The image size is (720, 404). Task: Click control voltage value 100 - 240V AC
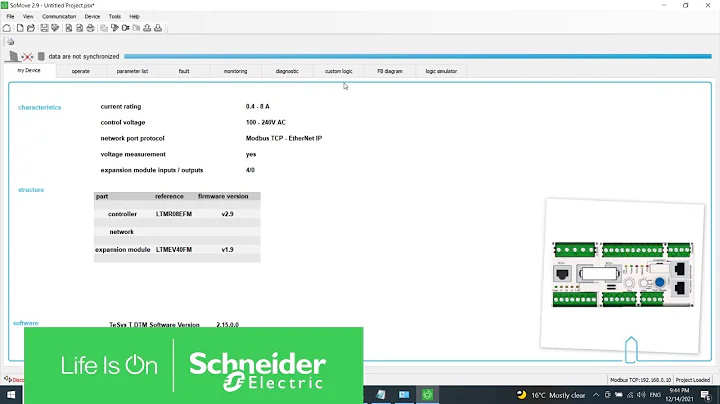coord(266,123)
